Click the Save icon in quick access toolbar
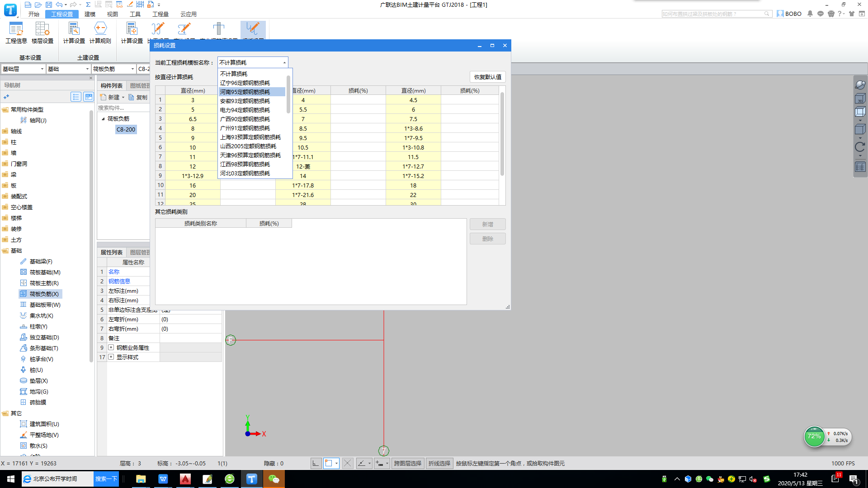 (49, 5)
